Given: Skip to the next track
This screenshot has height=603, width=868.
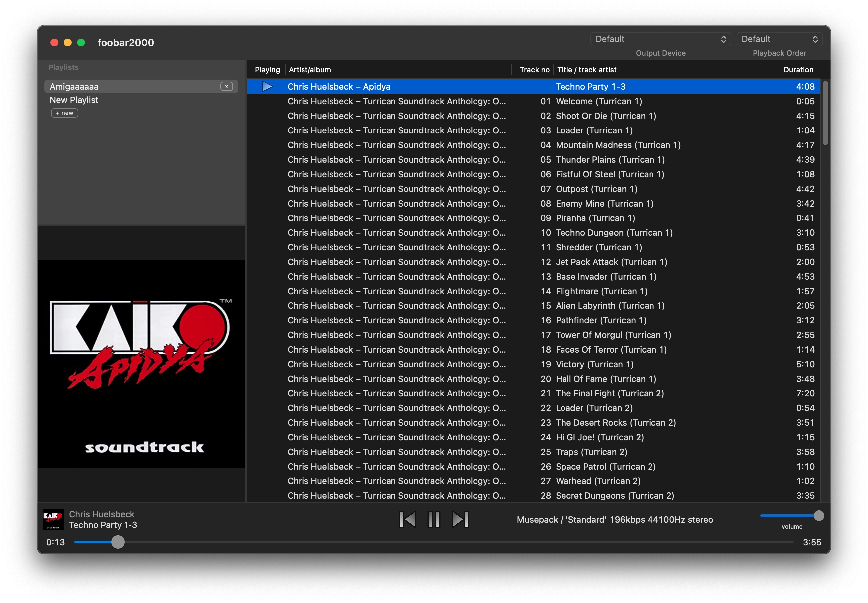Looking at the screenshot, I should pos(460,519).
